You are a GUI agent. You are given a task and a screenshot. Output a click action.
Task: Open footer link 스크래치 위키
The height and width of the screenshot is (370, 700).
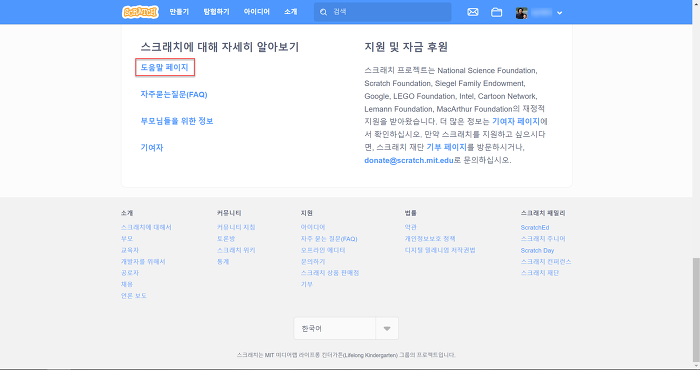click(236, 250)
